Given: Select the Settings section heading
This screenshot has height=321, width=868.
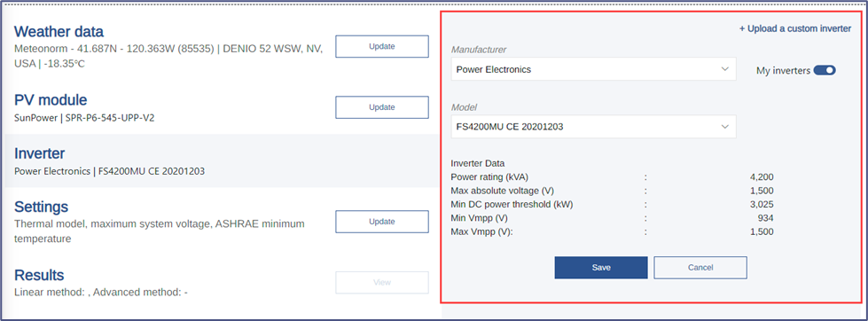Looking at the screenshot, I should pyautogui.click(x=41, y=207).
